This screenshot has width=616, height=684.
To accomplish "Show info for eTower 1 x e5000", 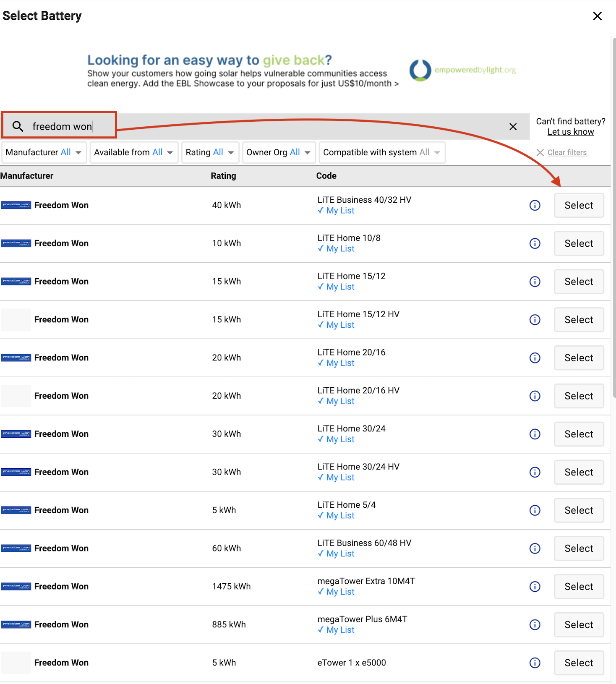I will tap(535, 663).
